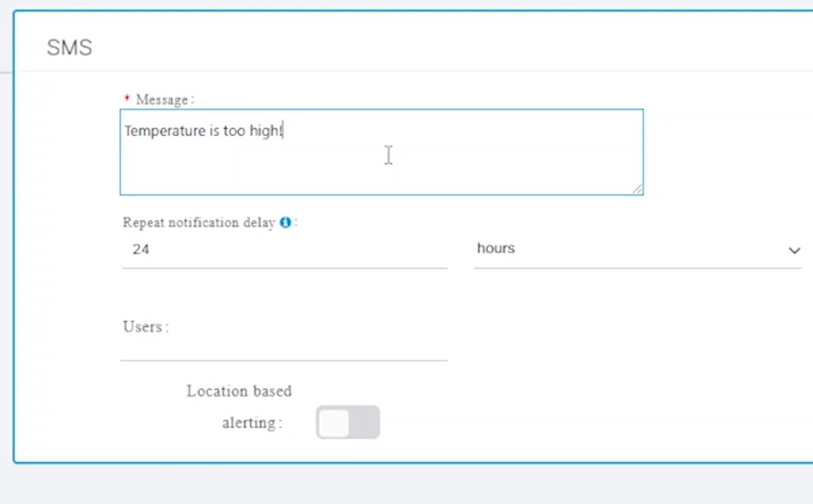Click the white knob of the alerting toggle
The height and width of the screenshot is (504, 813).
334,422
